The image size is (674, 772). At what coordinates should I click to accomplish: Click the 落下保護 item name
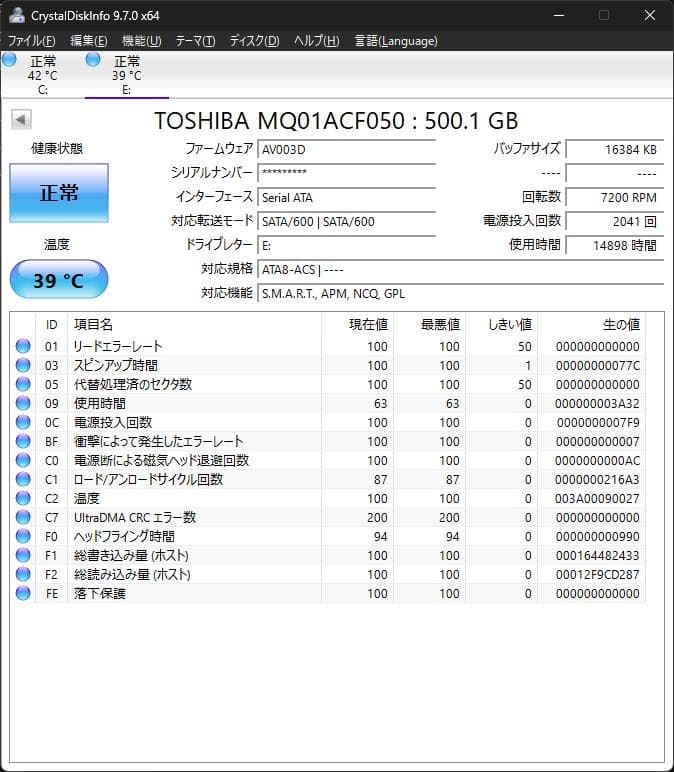point(99,593)
